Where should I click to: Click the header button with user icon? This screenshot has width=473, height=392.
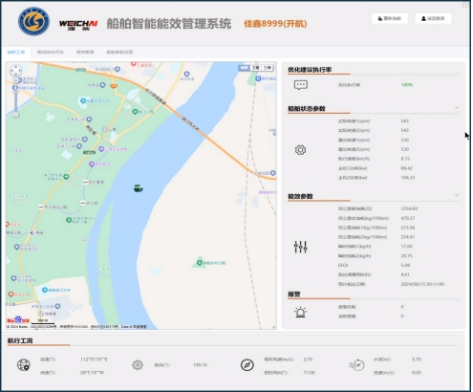click(x=433, y=18)
